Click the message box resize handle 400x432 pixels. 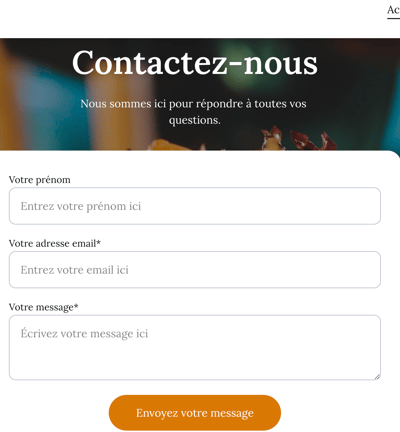pos(377,376)
